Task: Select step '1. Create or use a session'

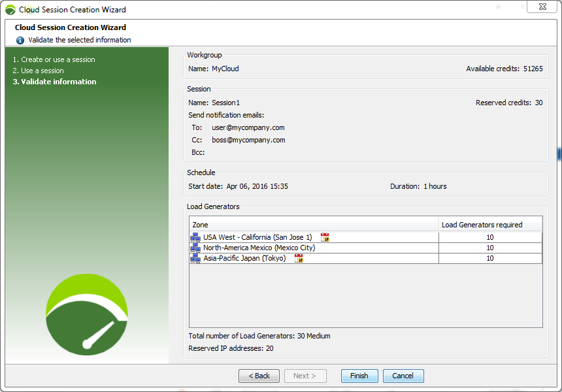Action: (x=54, y=59)
